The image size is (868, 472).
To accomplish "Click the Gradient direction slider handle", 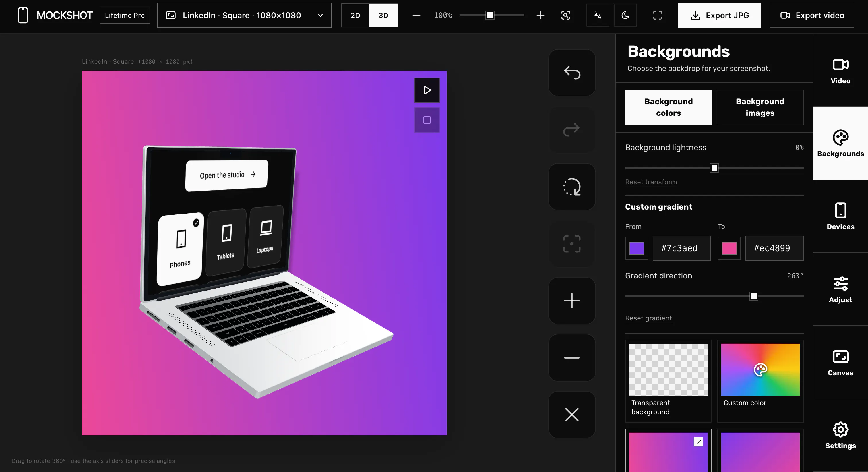I will pos(753,296).
